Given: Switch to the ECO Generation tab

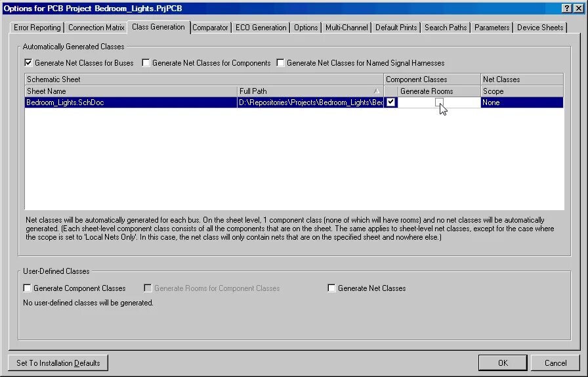Looking at the screenshot, I should pyautogui.click(x=261, y=28).
